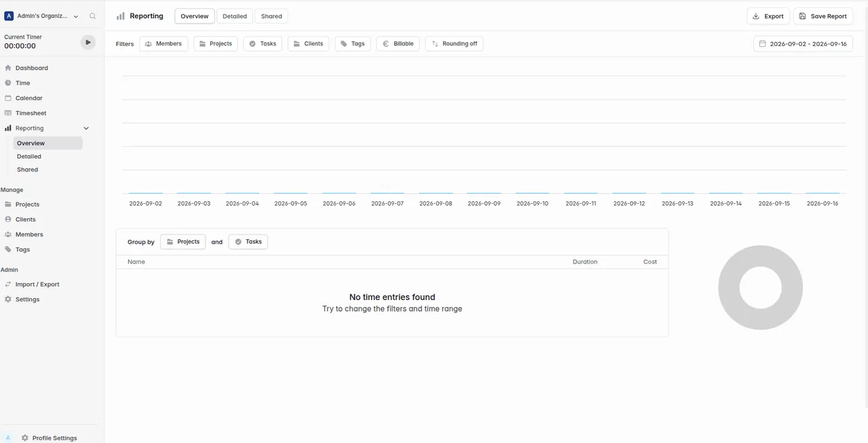The image size is (868, 443).
Task: Switch to the Shared tab at the top
Action: pyautogui.click(x=272, y=16)
